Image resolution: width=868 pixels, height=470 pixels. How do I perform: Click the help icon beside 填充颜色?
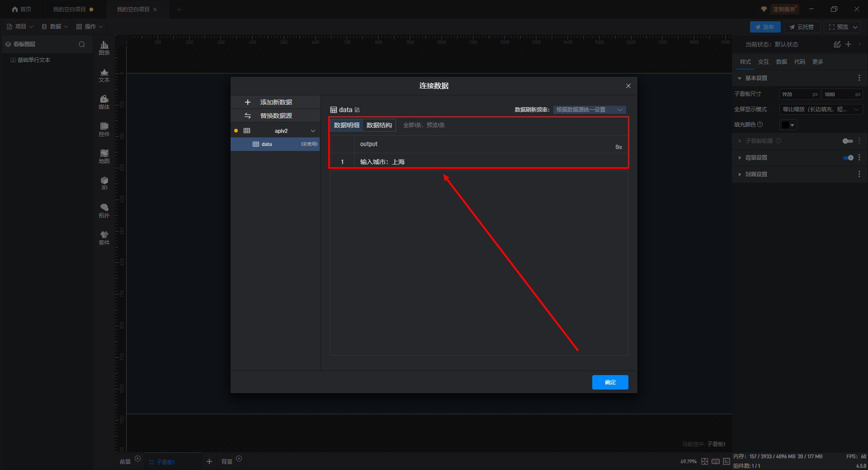coord(760,125)
